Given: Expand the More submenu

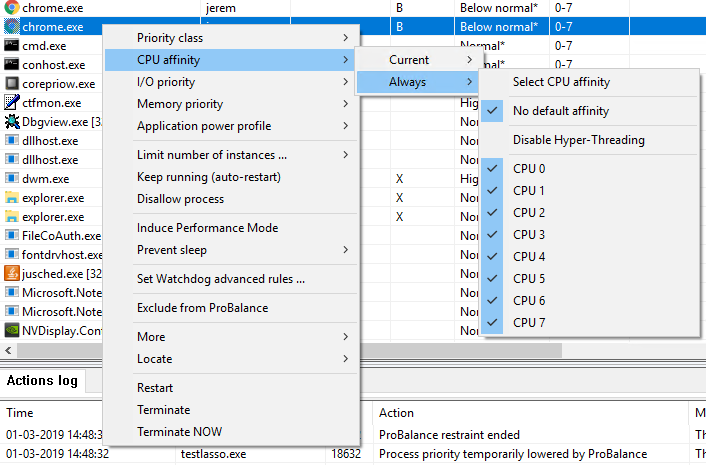Looking at the screenshot, I should (x=231, y=337).
